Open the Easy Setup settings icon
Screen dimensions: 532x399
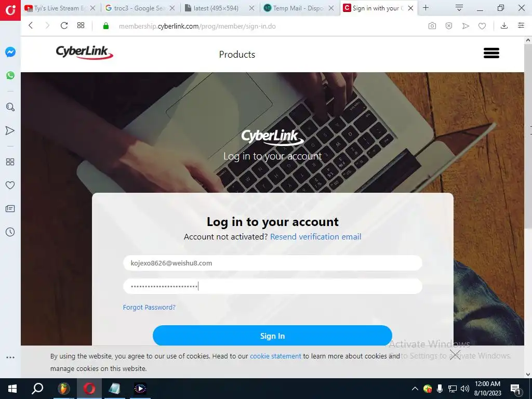click(x=521, y=26)
